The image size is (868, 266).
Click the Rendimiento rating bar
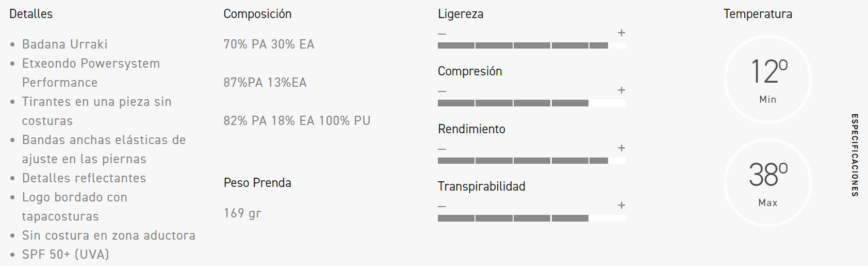coord(532,161)
